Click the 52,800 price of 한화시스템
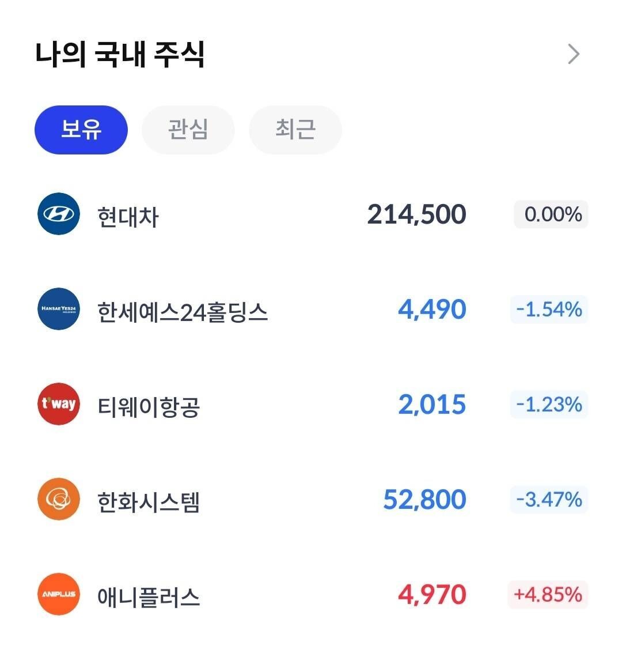Screen dimensions: 622x672 pyautogui.click(x=424, y=499)
